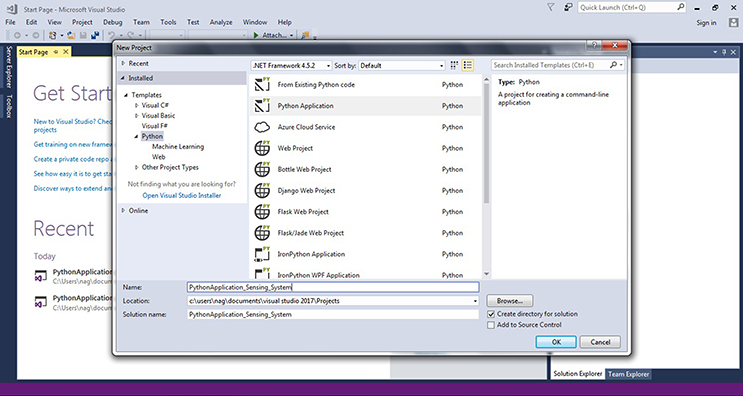The width and height of the screenshot is (743, 396).
Task: Switch to the Solution Explorer tab
Action: pyautogui.click(x=578, y=374)
